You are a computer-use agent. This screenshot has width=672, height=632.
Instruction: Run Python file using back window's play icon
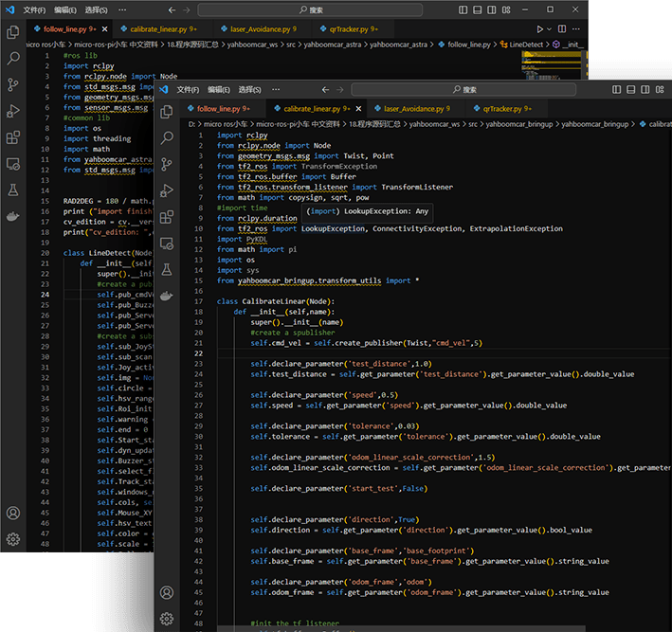[x=541, y=29]
